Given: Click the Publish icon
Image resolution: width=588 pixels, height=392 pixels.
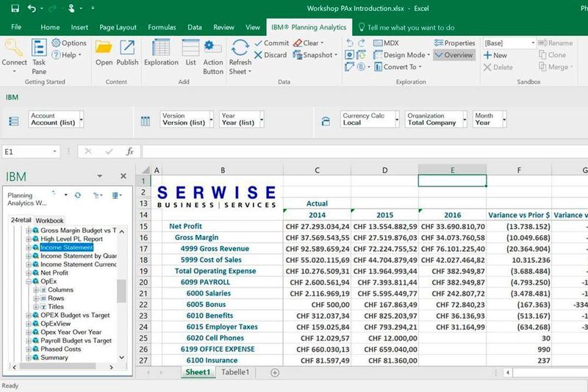Looking at the screenshot, I should click(127, 48).
